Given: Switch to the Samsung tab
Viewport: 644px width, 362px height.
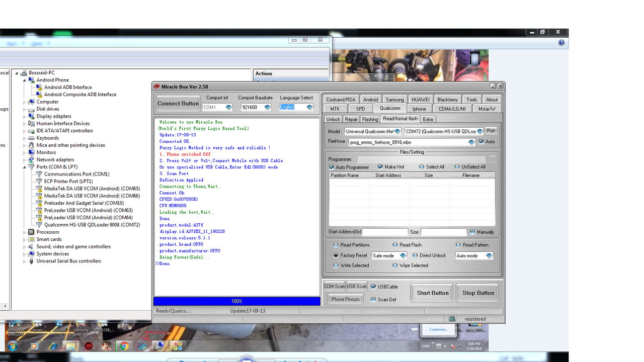Looking at the screenshot, I should click(x=395, y=100).
